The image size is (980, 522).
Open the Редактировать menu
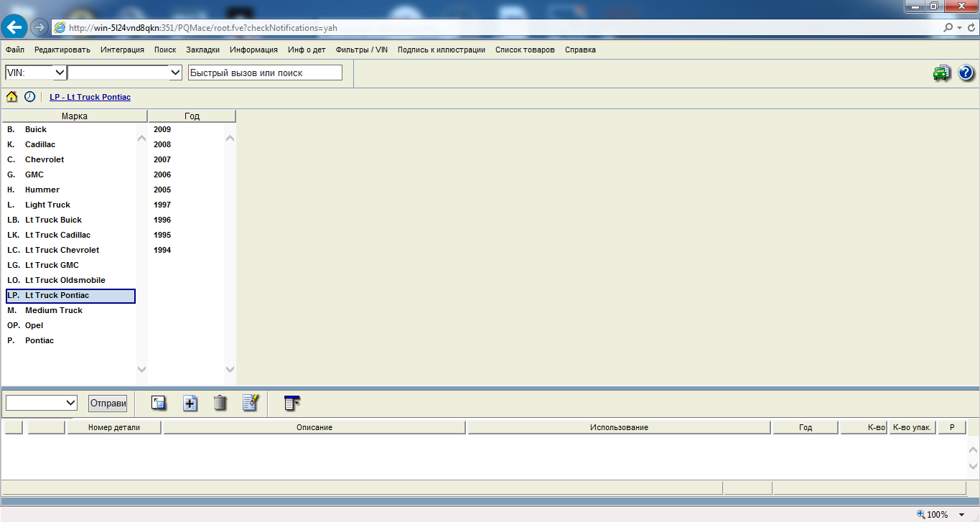(62, 50)
